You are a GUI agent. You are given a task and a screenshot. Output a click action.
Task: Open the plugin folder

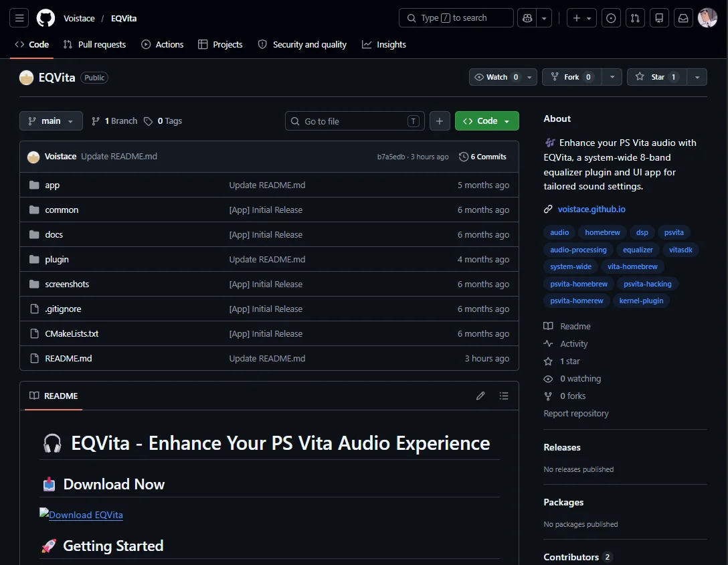tap(57, 259)
